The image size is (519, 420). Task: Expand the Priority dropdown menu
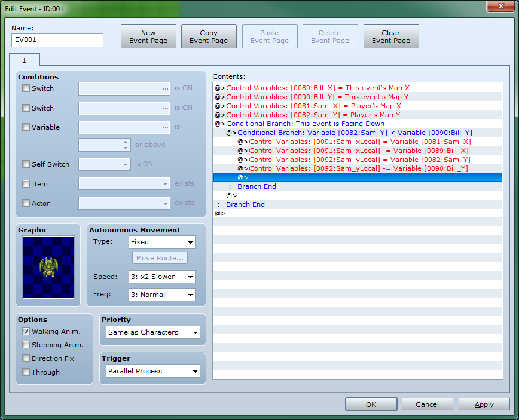coord(153,332)
